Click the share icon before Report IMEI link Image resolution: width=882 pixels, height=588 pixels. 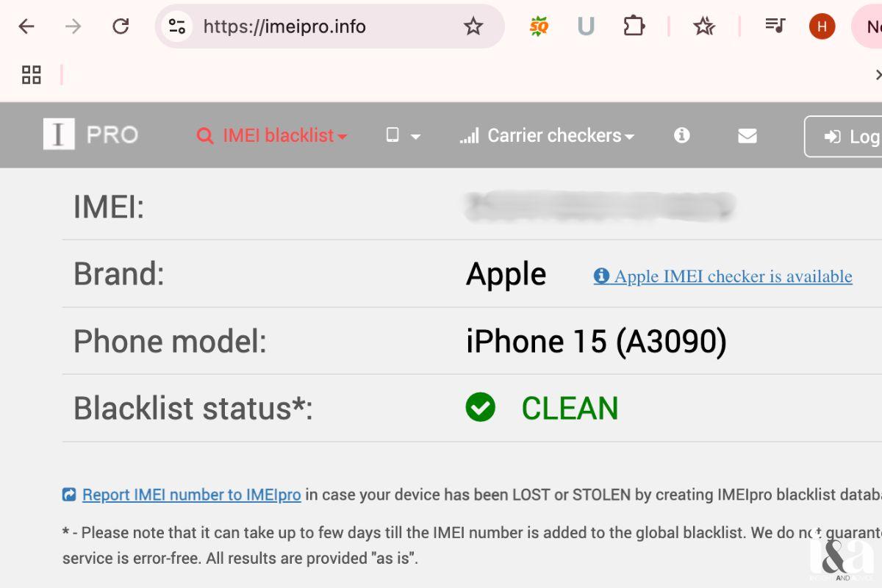[x=69, y=495]
